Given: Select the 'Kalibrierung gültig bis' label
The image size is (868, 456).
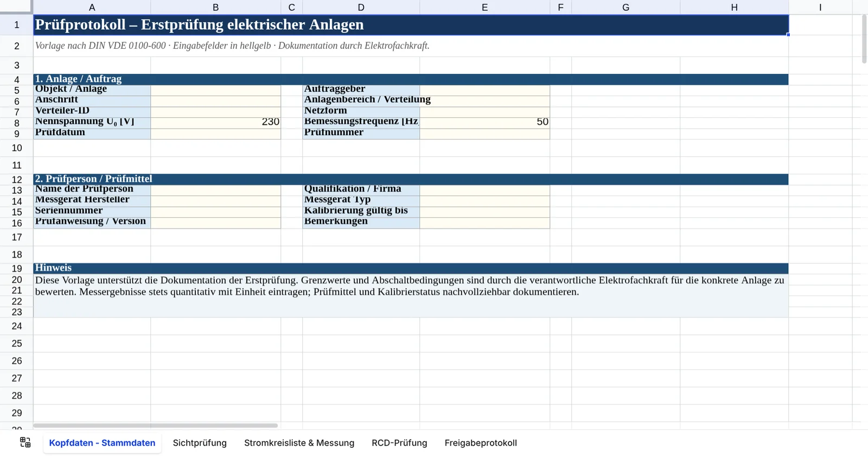Looking at the screenshot, I should point(361,212).
